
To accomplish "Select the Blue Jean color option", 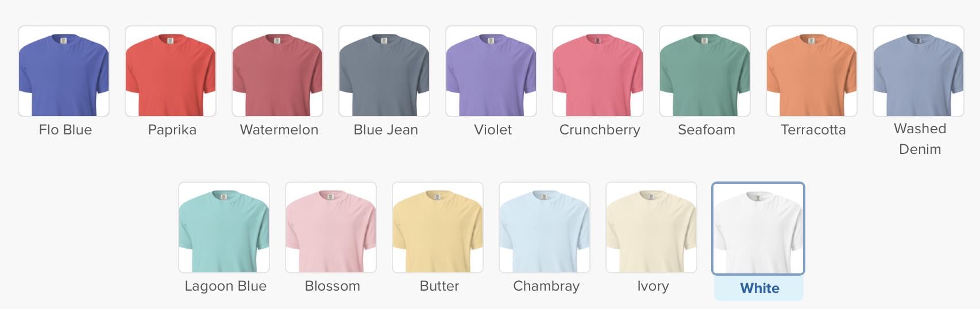I will pyautogui.click(x=384, y=71).
